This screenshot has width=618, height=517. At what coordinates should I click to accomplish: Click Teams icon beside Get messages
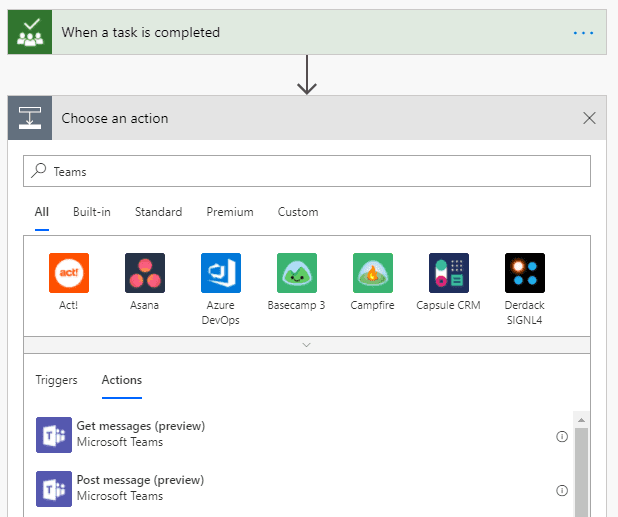tap(54, 435)
